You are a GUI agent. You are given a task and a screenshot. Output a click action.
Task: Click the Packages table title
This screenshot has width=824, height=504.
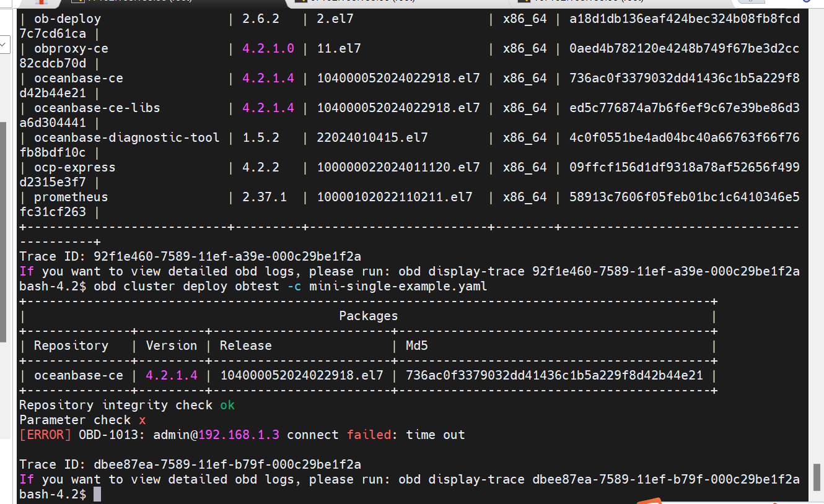pos(368,316)
